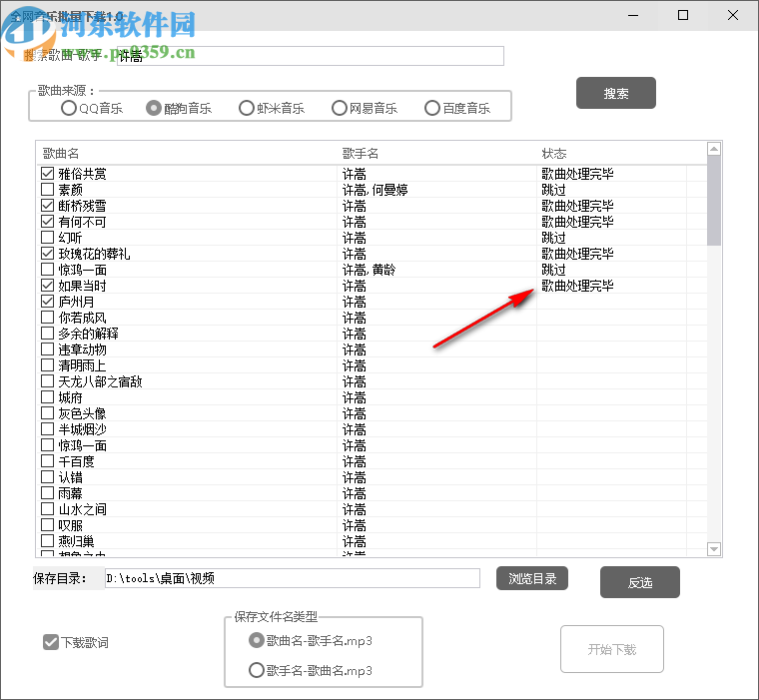The width and height of the screenshot is (759, 700).
Task: Click artist cell 许嵩, 何曼婷
Action: point(376,190)
